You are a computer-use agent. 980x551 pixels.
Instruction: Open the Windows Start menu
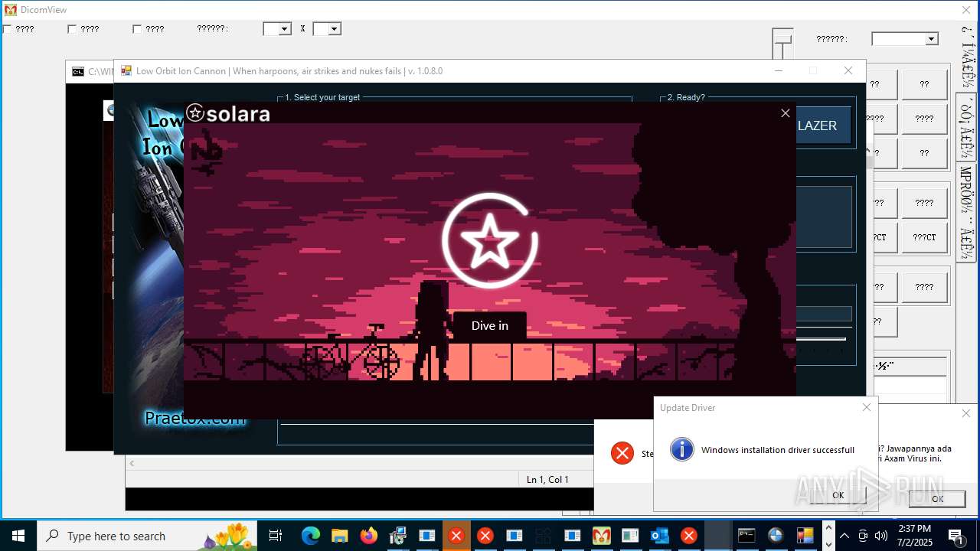tap(18, 536)
